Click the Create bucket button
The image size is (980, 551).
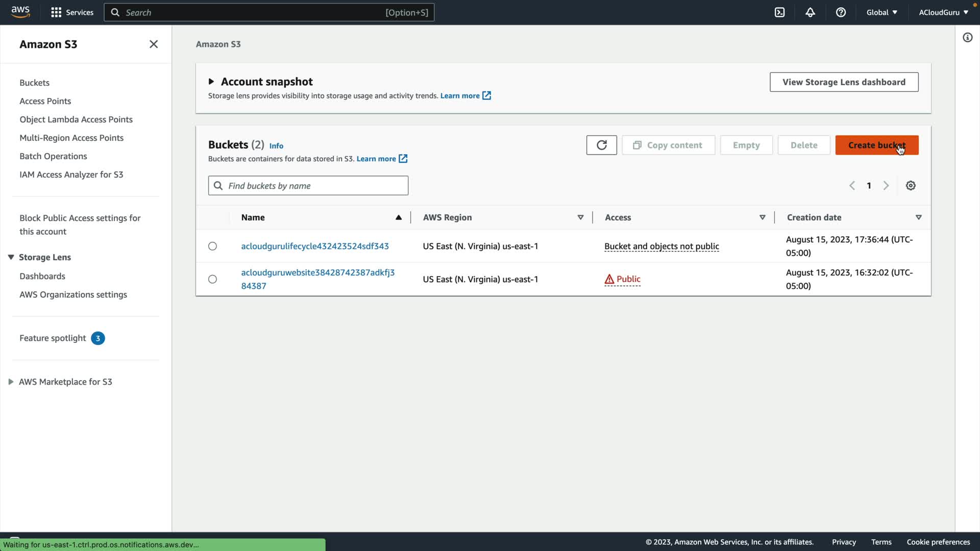click(x=876, y=145)
